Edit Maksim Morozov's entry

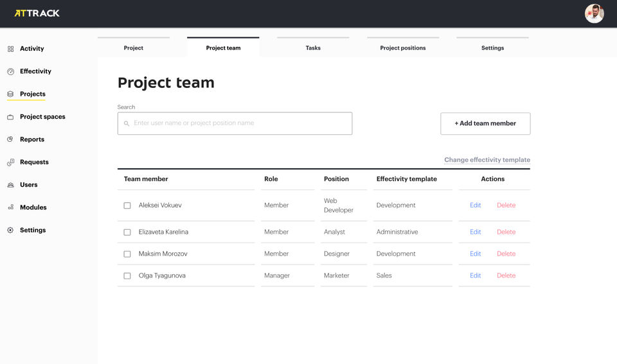[x=476, y=254]
